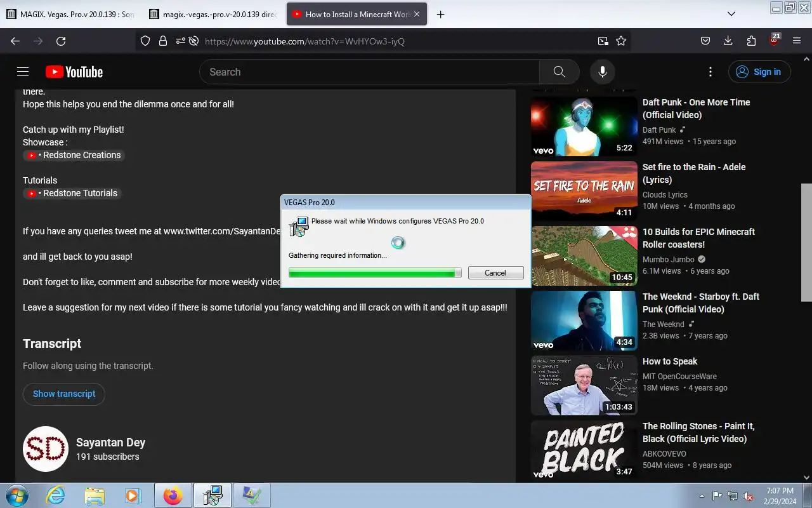Open How to Speak video thumbnail
Screen dimensions: 812x508
584,385
